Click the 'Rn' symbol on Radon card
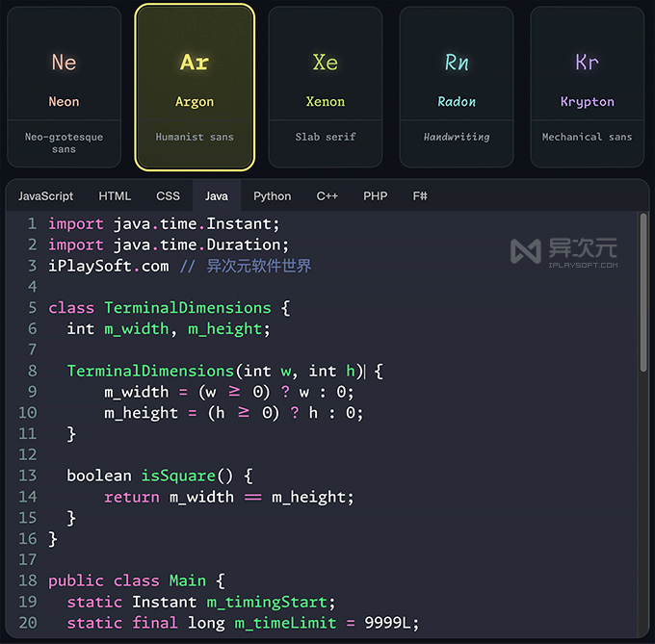 pyautogui.click(x=457, y=63)
